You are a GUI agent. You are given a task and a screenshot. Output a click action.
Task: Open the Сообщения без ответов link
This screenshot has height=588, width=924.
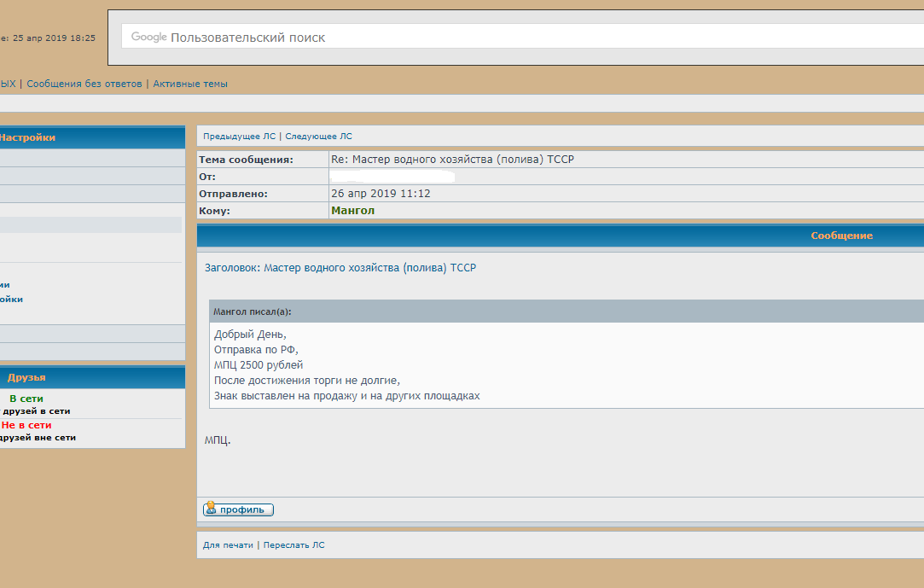tap(84, 84)
